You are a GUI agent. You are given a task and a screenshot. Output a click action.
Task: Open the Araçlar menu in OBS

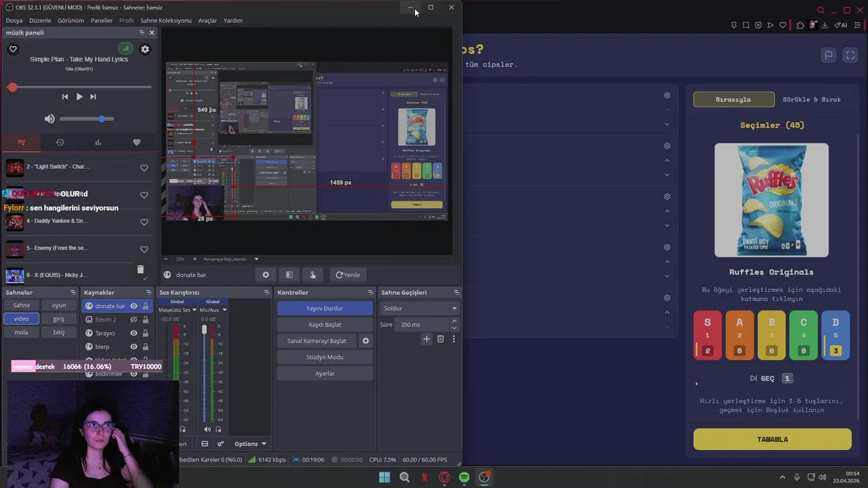point(208,20)
